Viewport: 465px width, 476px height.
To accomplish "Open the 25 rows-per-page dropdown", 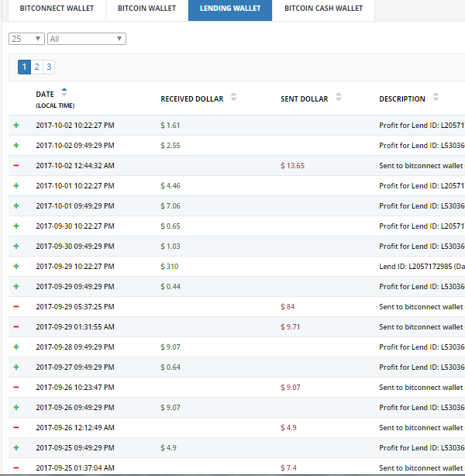I will click(26, 39).
